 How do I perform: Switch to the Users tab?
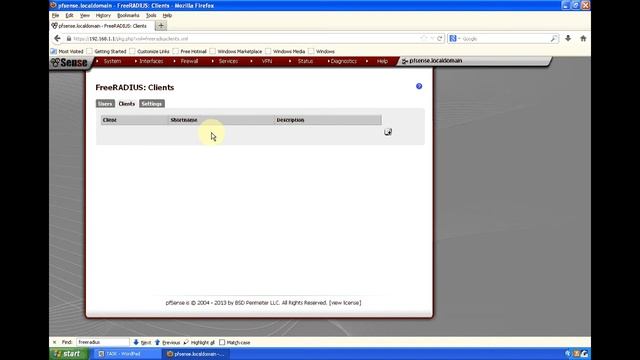(105, 104)
